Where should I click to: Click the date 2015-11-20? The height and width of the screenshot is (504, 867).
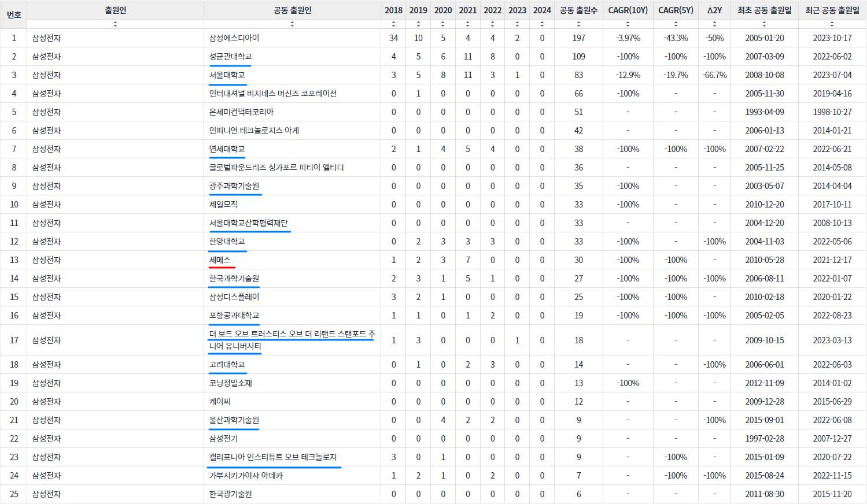click(x=832, y=494)
